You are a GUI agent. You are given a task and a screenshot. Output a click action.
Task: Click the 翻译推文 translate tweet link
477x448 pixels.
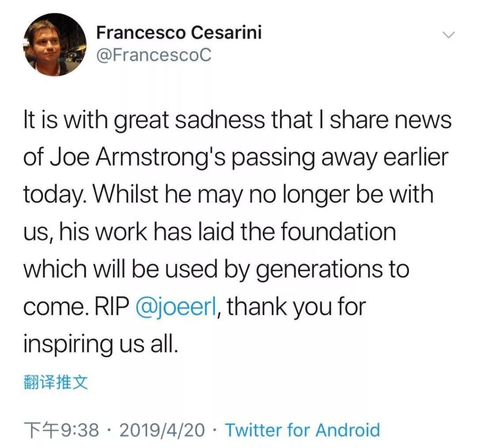(55, 383)
